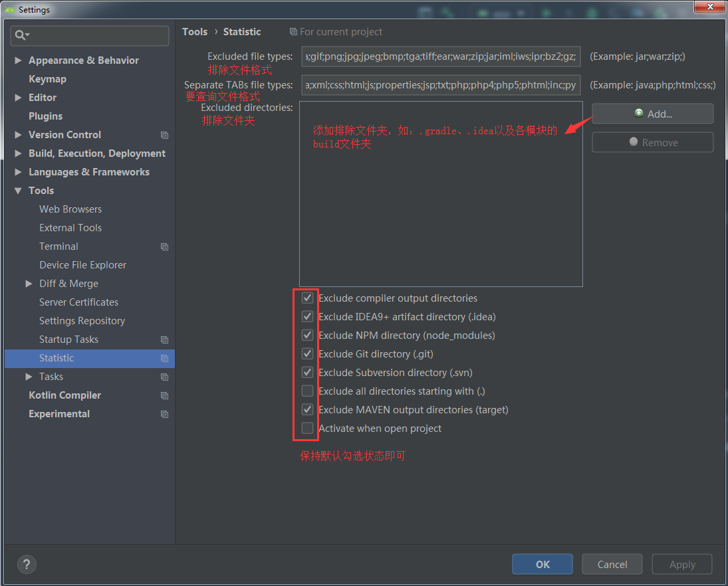Click the Excluded file types input field
This screenshot has height=586, width=728.
click(441, 56)
